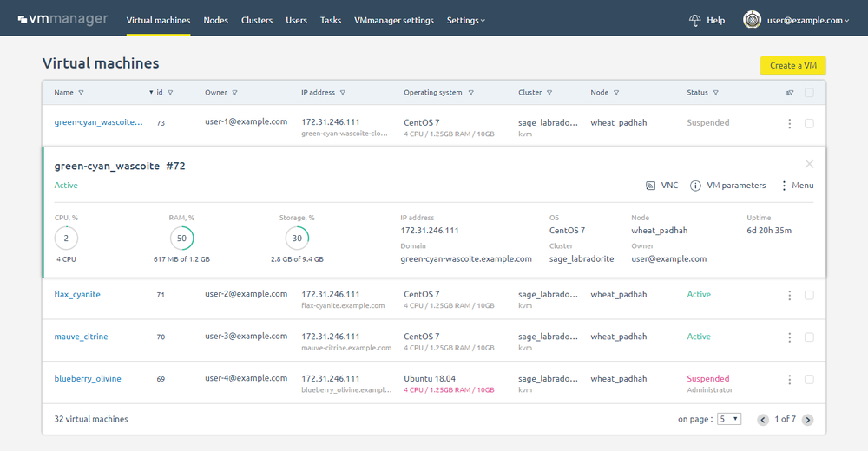Open the on-page count dropdown
Screen dimensions: 868x451
click(x=729, y=419)
